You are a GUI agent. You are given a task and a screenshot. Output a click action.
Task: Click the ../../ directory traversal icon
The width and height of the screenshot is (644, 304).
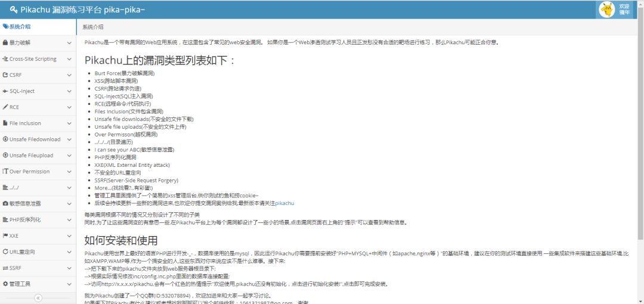pos(5,187)
